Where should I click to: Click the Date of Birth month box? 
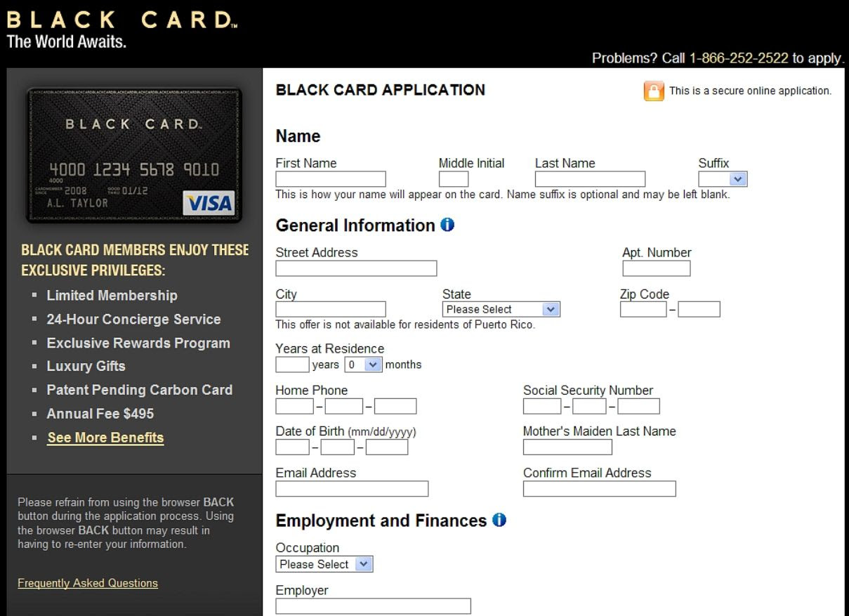click(292, 447)
